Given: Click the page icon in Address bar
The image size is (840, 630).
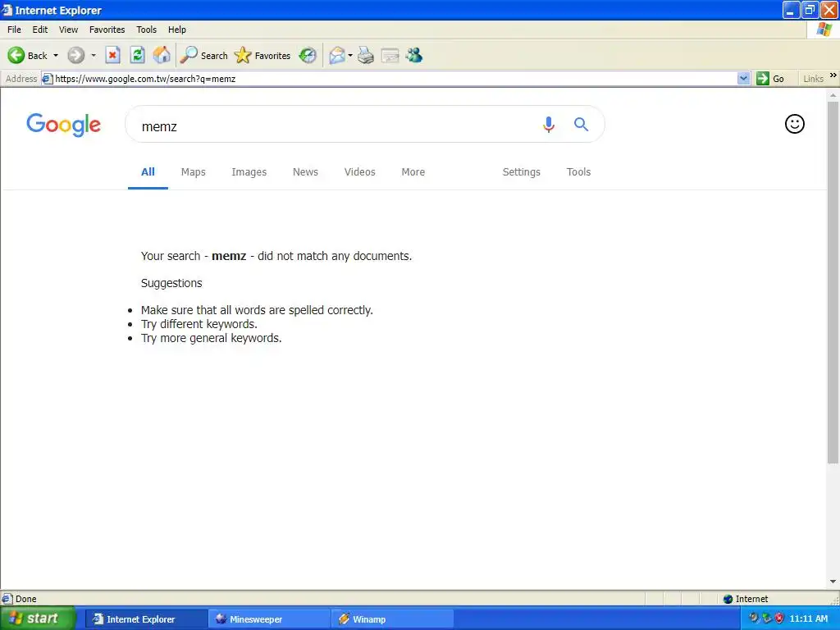Looking at the screenshot, I should (x=47, y=79).
